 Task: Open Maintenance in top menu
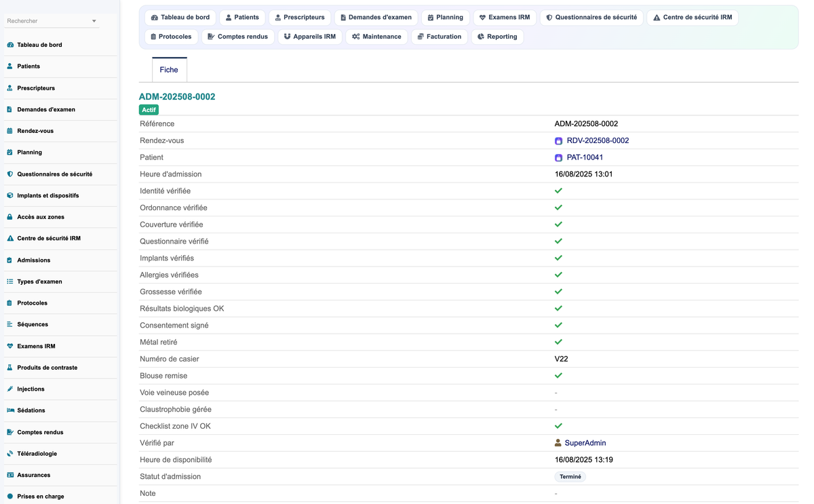[x=376, y=37]
